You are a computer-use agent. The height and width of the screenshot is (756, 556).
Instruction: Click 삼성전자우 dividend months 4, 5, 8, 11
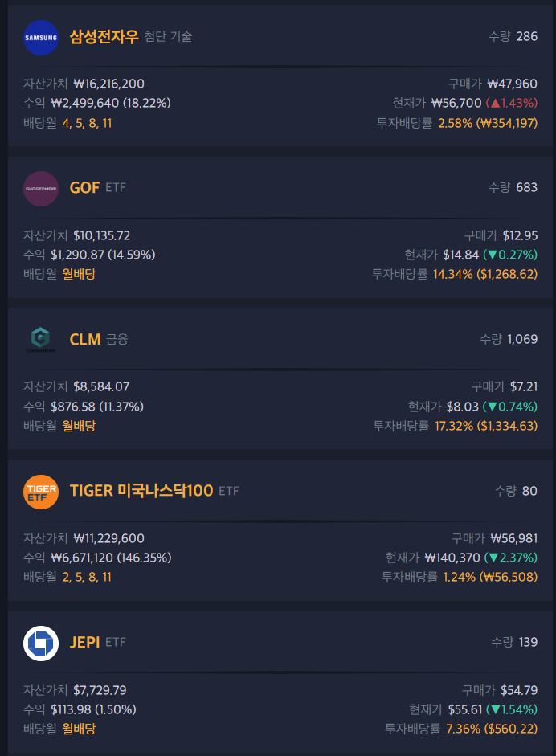click(x=87, y=123)
